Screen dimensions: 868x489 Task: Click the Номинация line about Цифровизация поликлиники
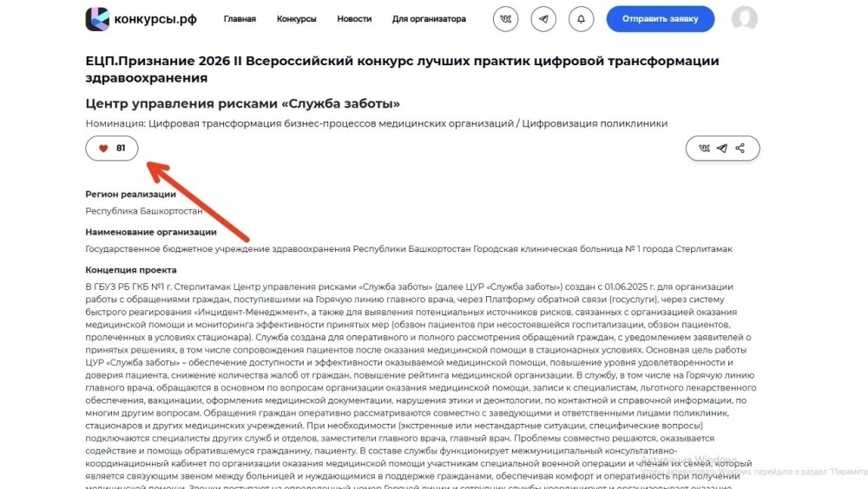pos(377,123)
